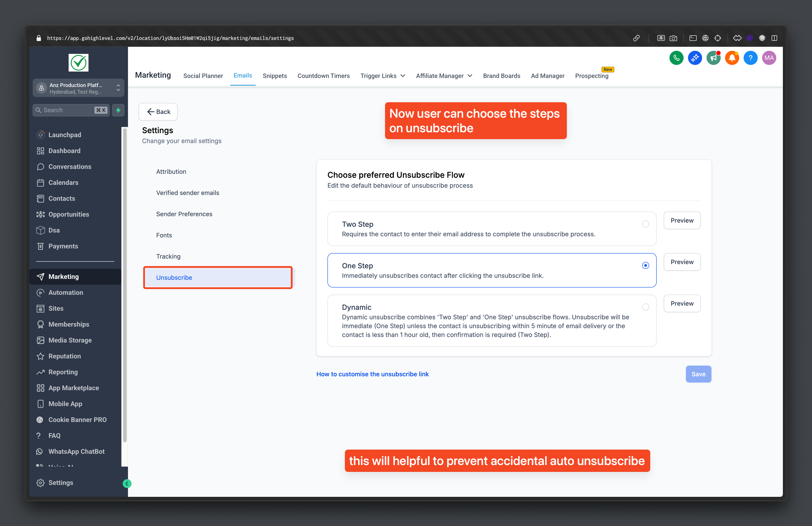812x526 pixels.
Task: Open the Anz Production location switcher
Action: pos(78,88)
